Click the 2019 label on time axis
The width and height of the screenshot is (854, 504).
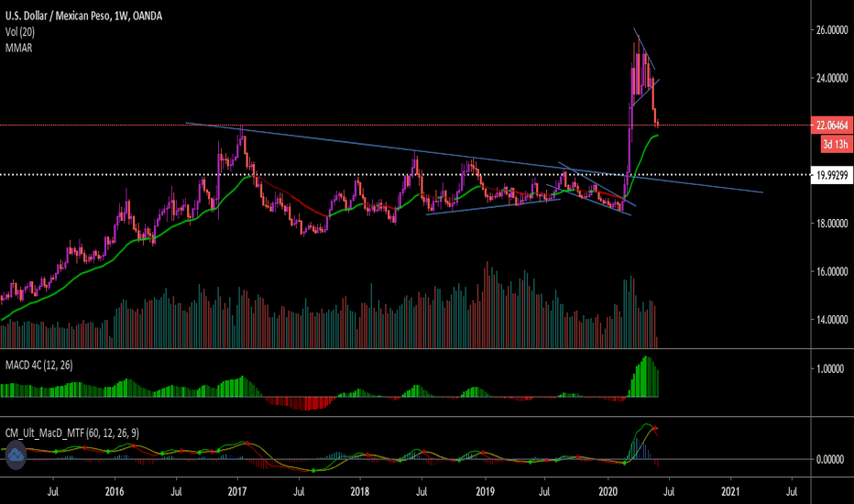[x=486, y=491]
